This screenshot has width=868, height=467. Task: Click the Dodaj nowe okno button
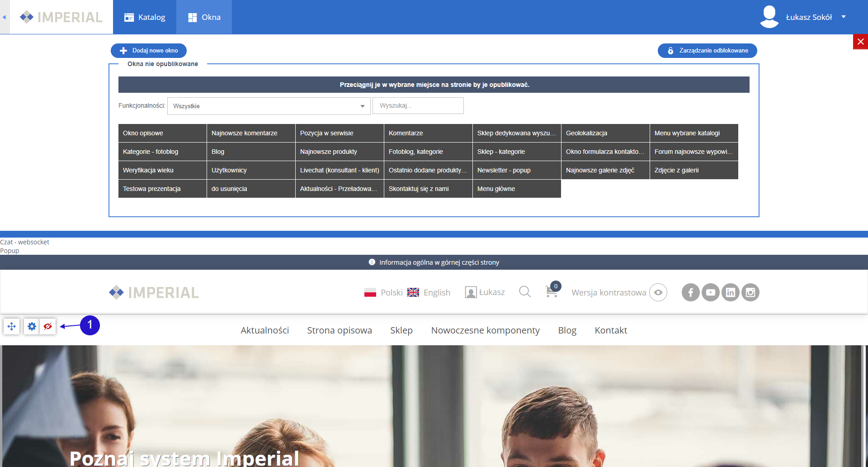(x=149, y=51)
